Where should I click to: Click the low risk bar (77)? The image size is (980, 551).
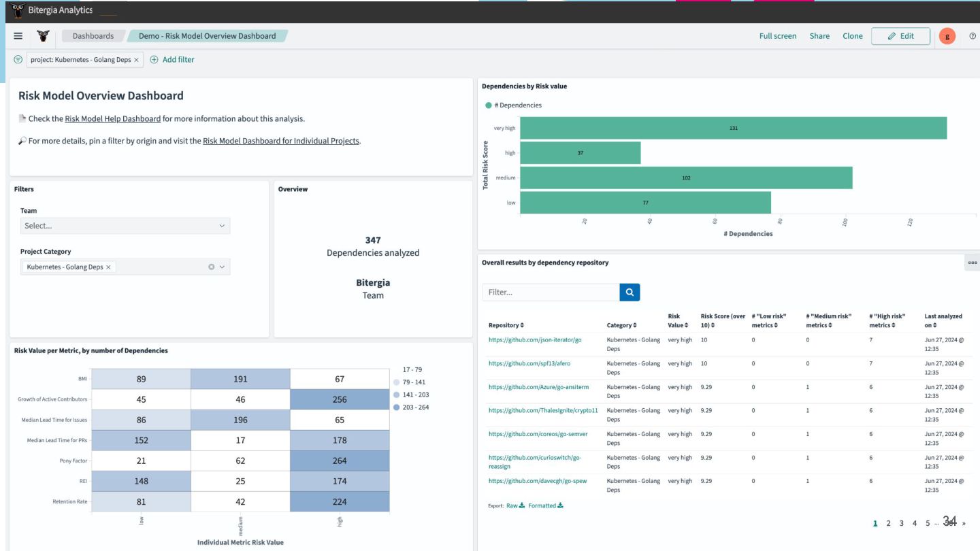tap(645, 203)
